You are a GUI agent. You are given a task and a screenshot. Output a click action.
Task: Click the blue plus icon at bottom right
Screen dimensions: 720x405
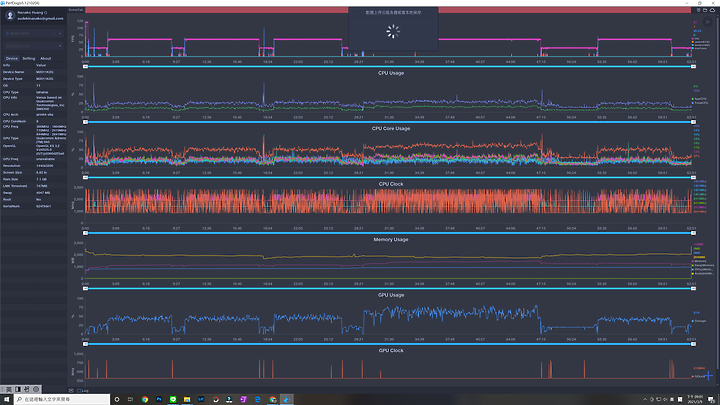[709, 376]
